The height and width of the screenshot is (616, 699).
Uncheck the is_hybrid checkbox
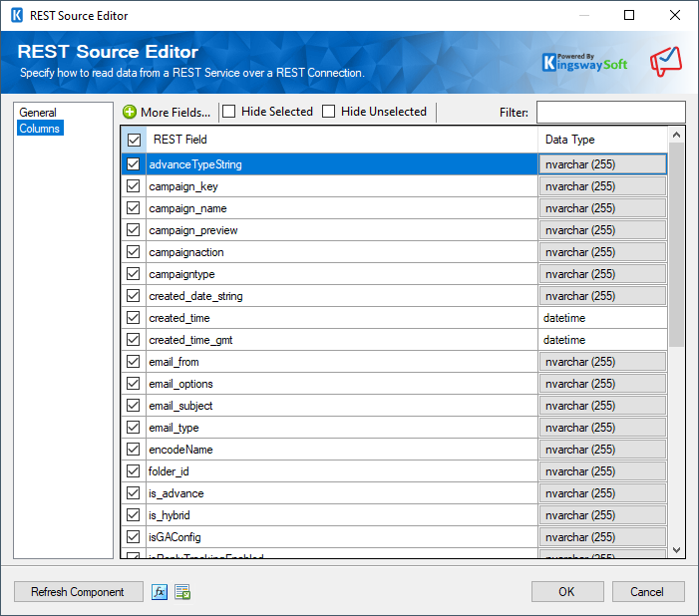133,514
